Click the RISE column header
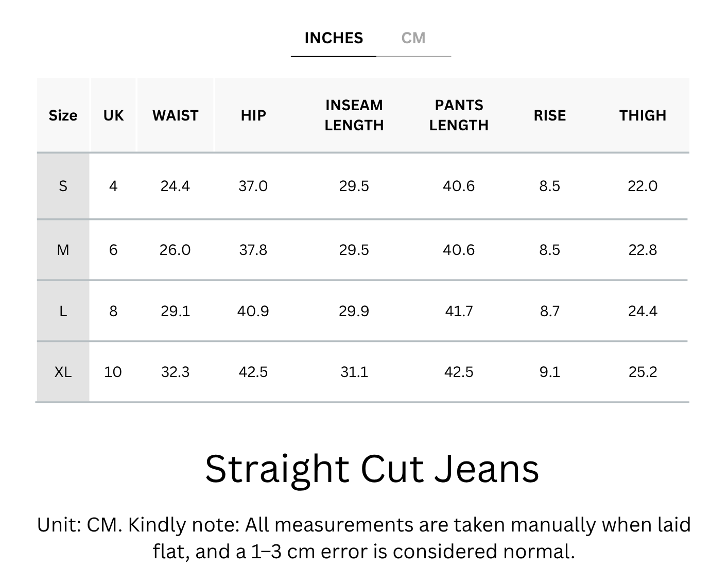 coord(550,115)
